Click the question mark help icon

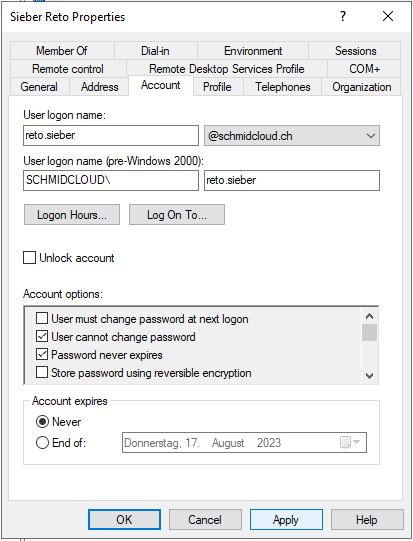pyautogui.click(x=343, y=16)
